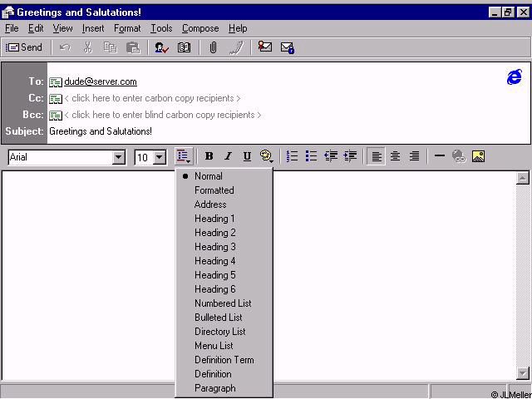
Task: Click the paperclip Insert File icon
Action: pyautogui.click(x=213, y=47)
